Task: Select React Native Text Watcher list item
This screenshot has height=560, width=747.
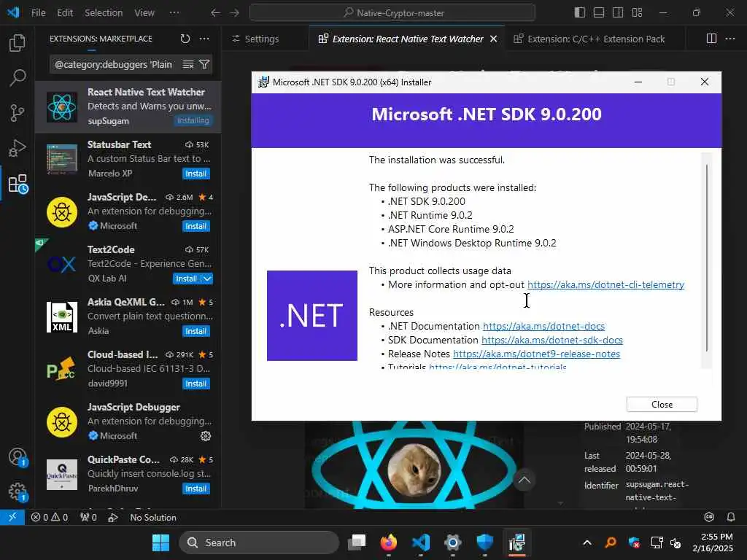Action: [128, 106]
